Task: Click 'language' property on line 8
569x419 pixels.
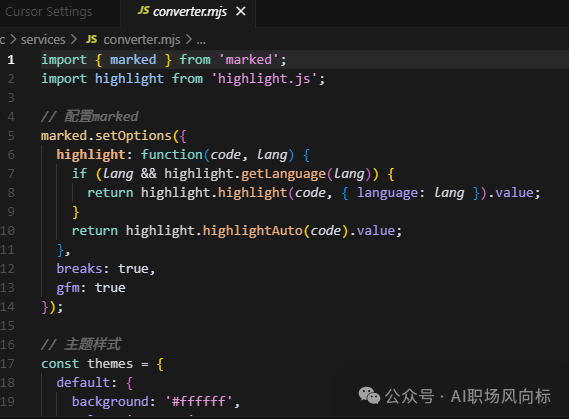Action: pyautogui.click(x=388, y=193)
